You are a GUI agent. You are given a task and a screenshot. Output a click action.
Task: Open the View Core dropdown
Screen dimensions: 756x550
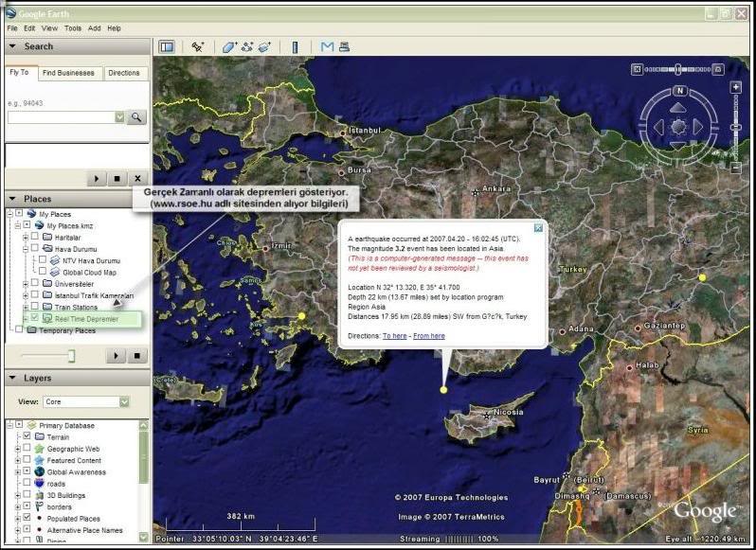(x=123, y=401)
